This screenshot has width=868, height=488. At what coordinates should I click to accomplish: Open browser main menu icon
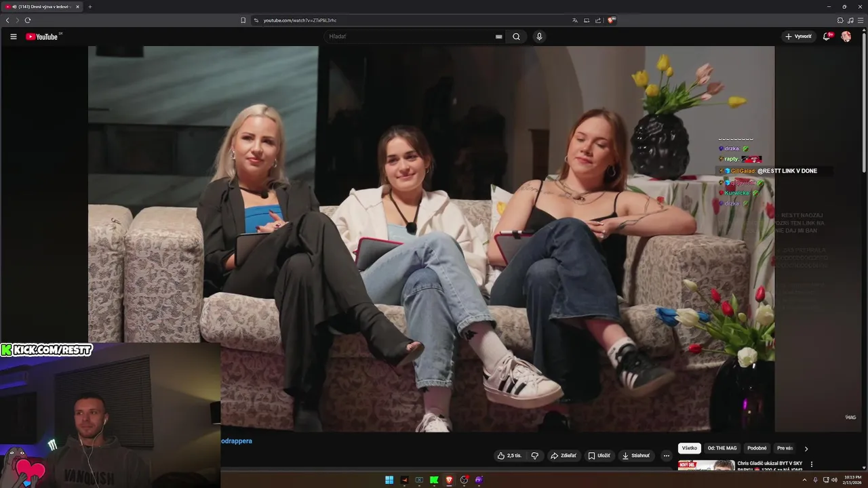861,20
